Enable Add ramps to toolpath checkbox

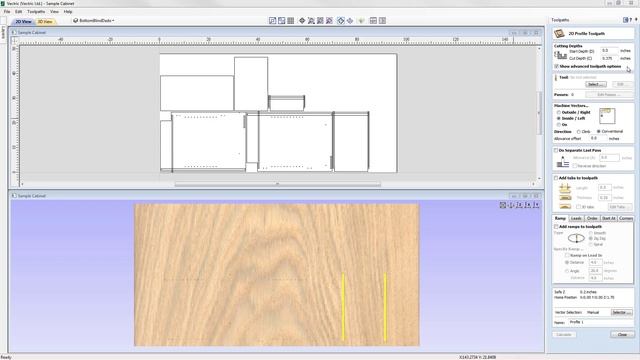tap(556, 227)
